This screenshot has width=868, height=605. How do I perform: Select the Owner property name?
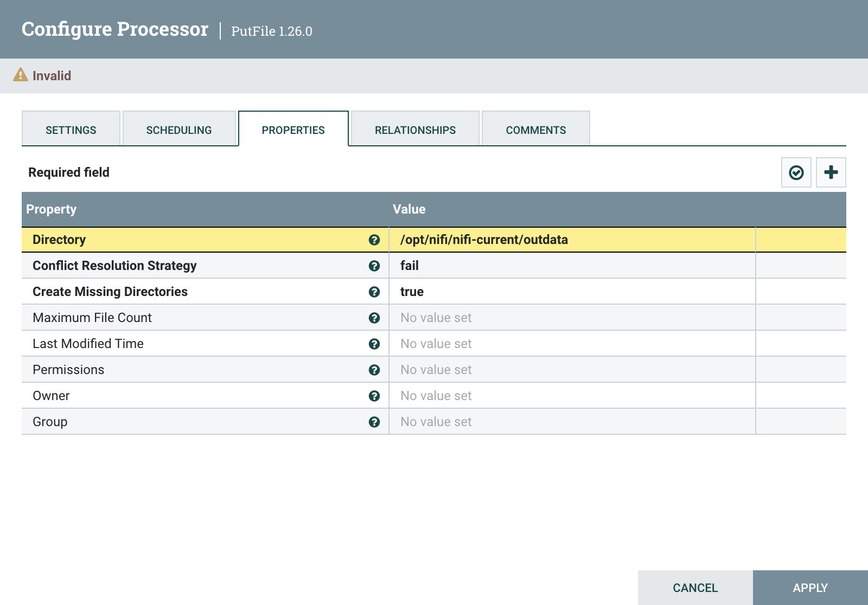[x=51, y=396]
